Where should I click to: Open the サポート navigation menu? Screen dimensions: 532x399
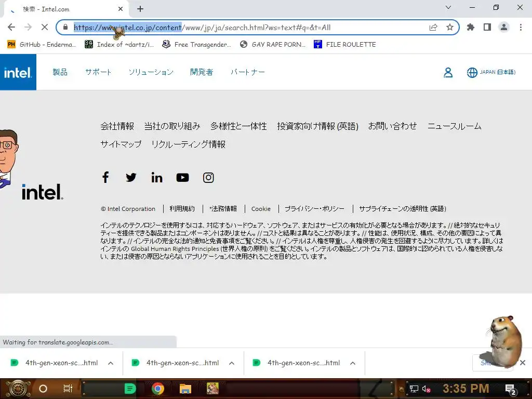pyautogui.click(x=98, y=72)
